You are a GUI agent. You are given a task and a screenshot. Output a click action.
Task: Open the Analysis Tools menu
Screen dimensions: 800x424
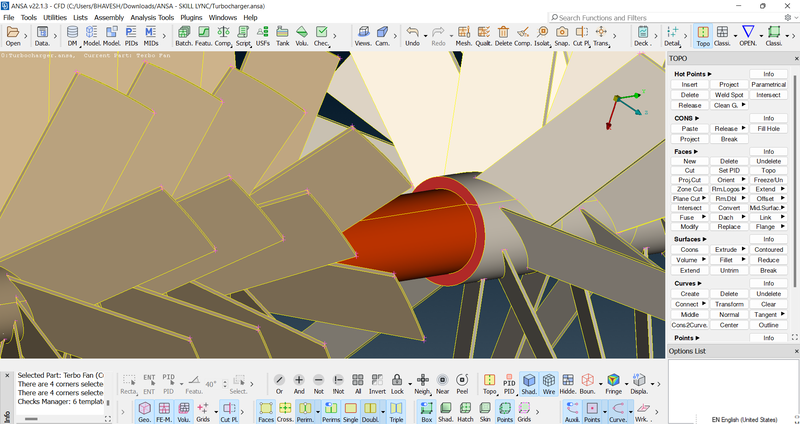coord(152,18)
